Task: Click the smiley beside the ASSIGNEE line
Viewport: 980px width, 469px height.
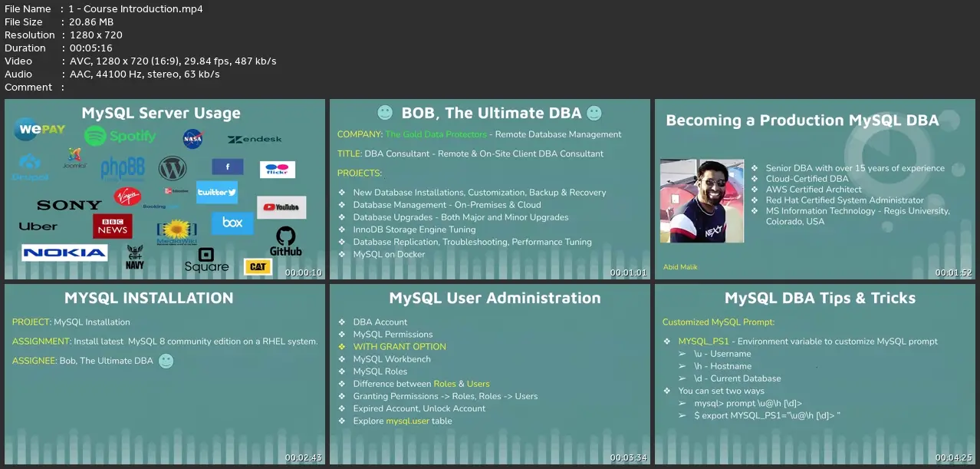Action: pyautogui.click(x=166, y=361)
